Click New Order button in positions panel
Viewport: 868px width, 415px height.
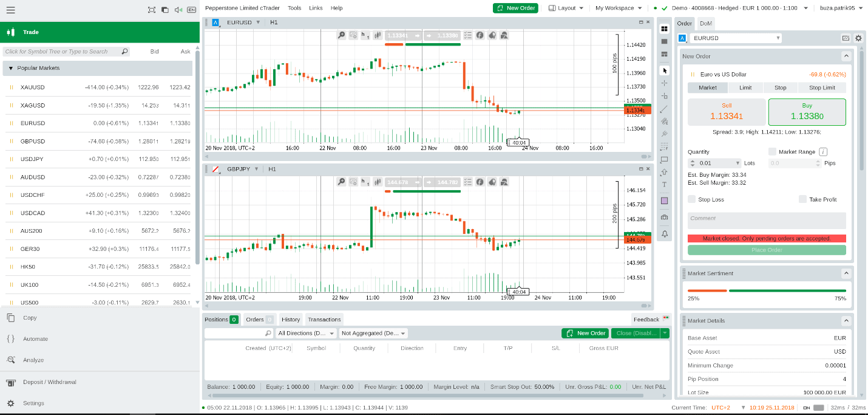585,333
